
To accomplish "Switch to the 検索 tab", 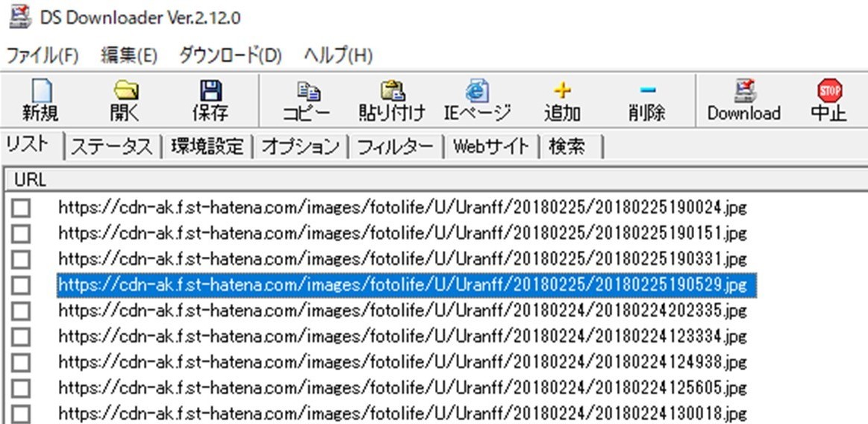I will coord(570,147).
